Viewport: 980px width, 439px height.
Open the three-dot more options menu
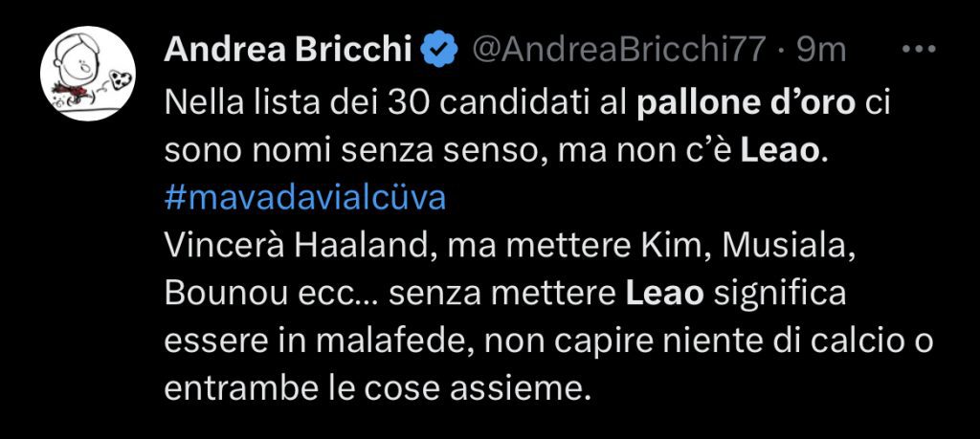(x=919, y=48)
